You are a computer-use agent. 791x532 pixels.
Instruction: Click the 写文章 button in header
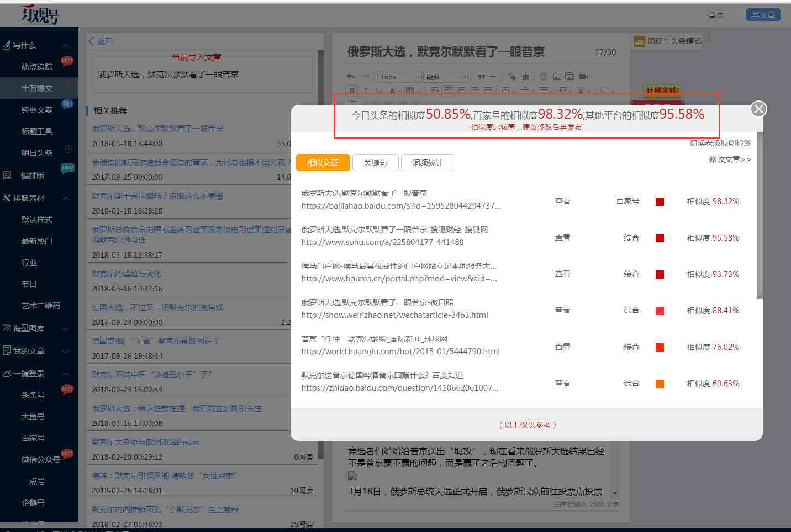[763, 15]
